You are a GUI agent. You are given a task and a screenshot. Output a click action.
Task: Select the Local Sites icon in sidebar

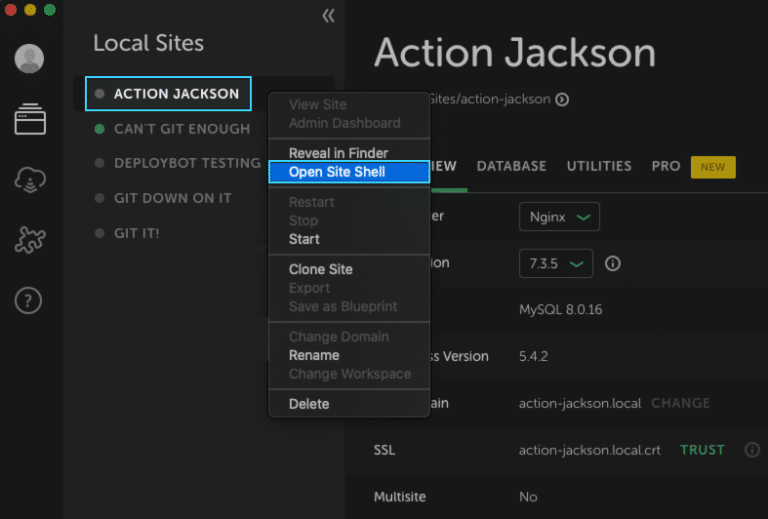pos(29,121)
